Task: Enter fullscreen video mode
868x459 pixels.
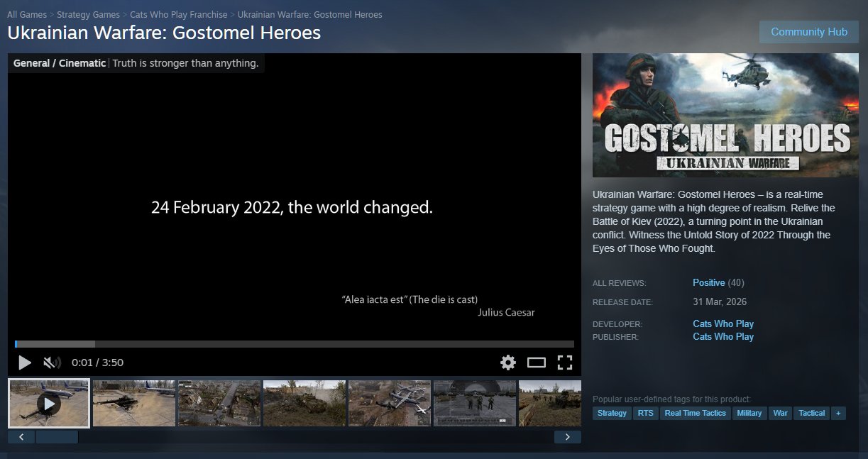Action: tap(565, 363)
